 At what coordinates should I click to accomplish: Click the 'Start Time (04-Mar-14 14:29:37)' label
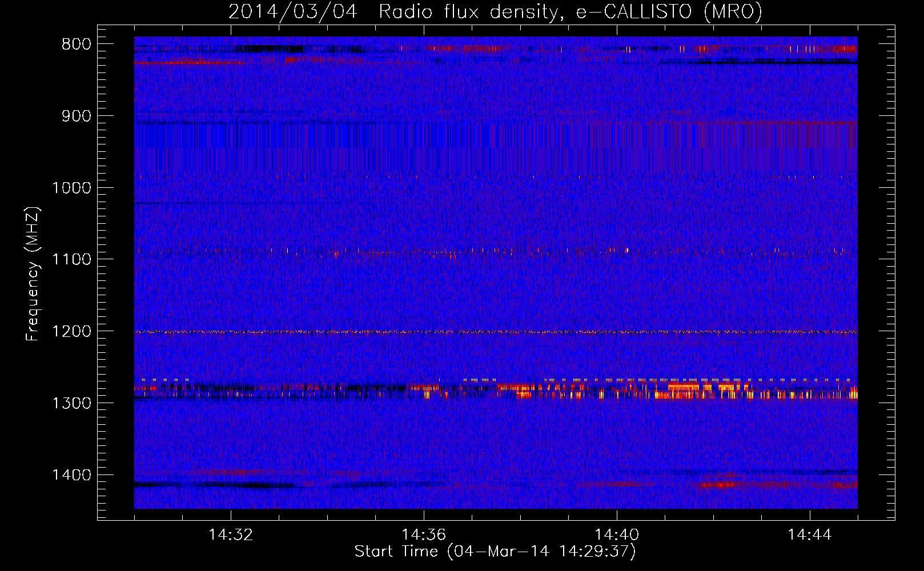click(x=495, y=552)
